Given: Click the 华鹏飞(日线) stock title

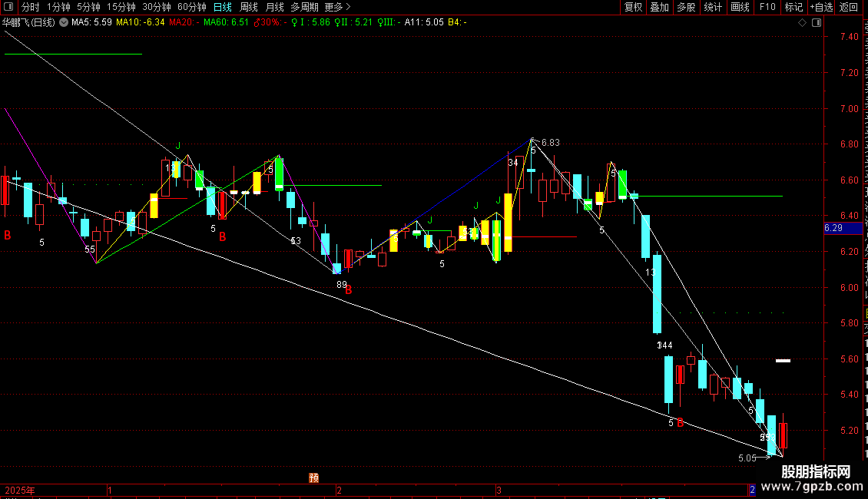Looking at the screenshot, I should pyautogui.click(x=28, y=23).
